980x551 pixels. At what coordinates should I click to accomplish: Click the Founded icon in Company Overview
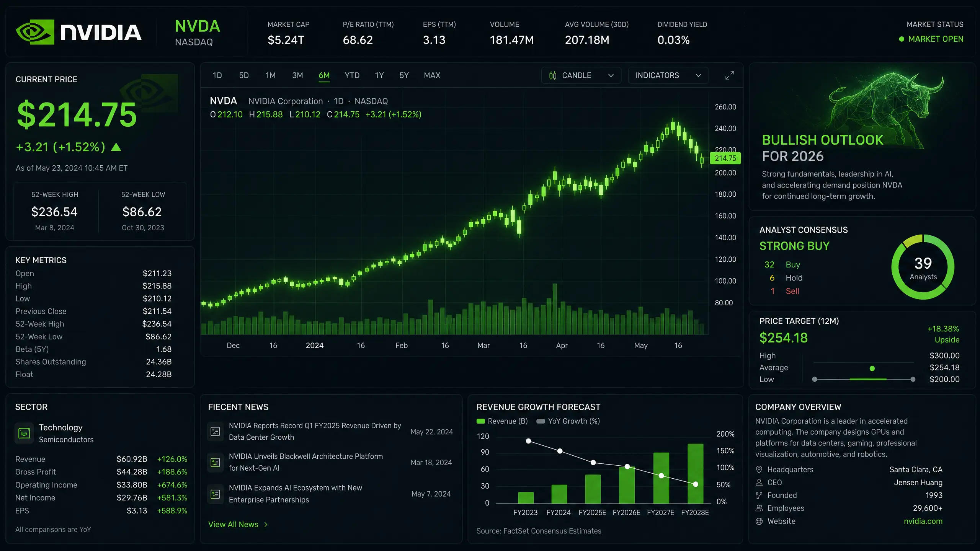coord(759,496)
